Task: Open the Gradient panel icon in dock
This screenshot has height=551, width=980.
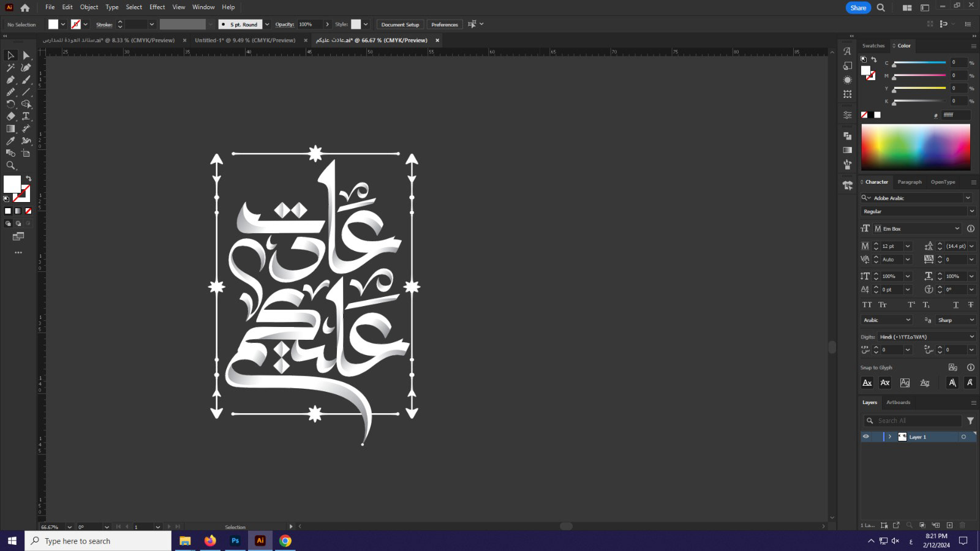Action: [847, 150]
